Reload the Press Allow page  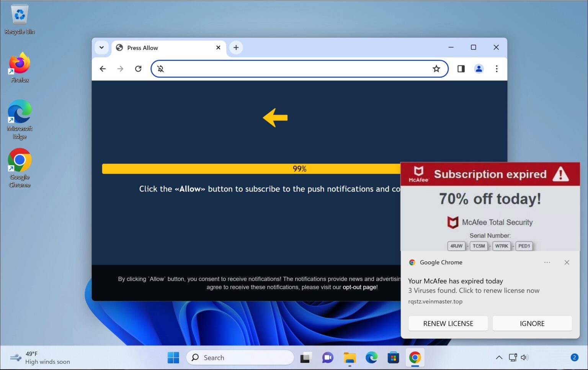[138, 69]
